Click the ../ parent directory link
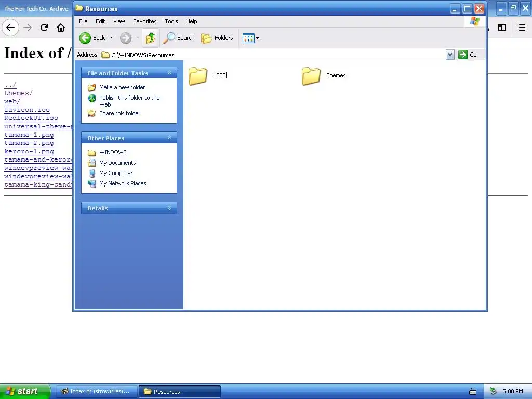Image resolution: width=532 pixels, height=399 pixels. point(10,85)
